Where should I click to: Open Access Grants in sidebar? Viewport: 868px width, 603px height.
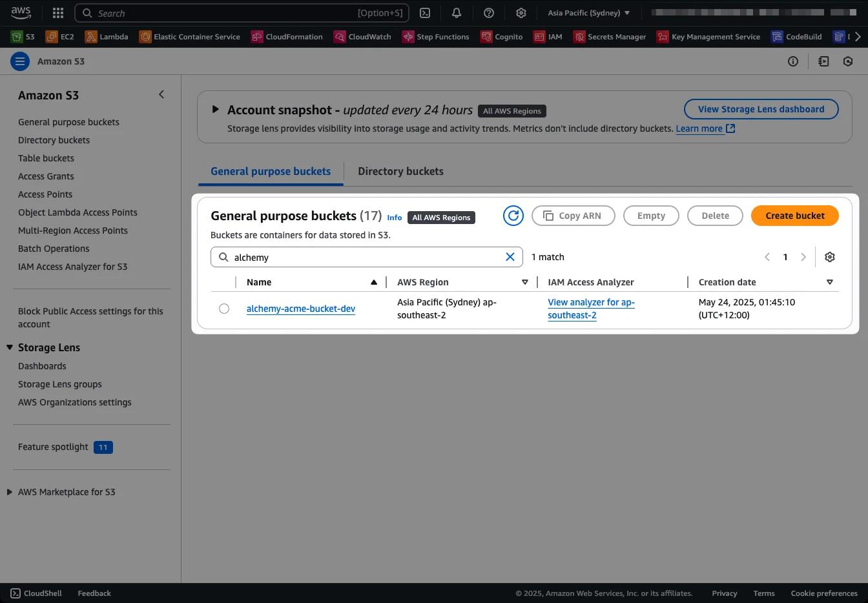[46, 176]
